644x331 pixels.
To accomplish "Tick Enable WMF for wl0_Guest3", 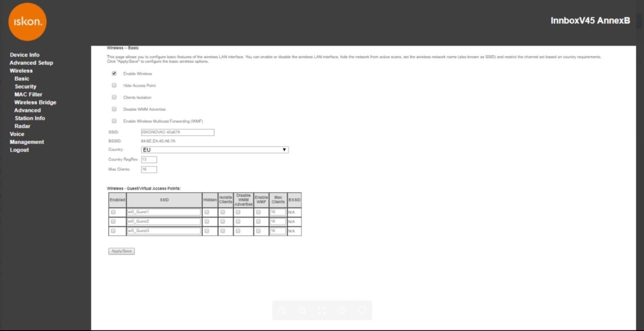I will pos(258,231).
